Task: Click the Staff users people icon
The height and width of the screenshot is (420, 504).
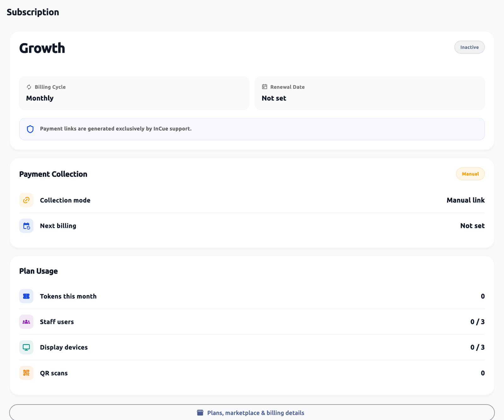Action: 26,322
